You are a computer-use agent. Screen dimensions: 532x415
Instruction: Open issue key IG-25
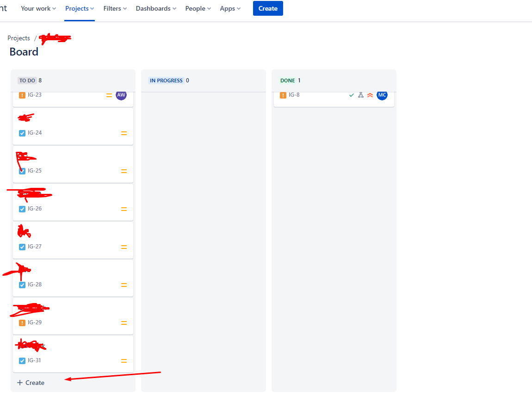coord(35,171)
